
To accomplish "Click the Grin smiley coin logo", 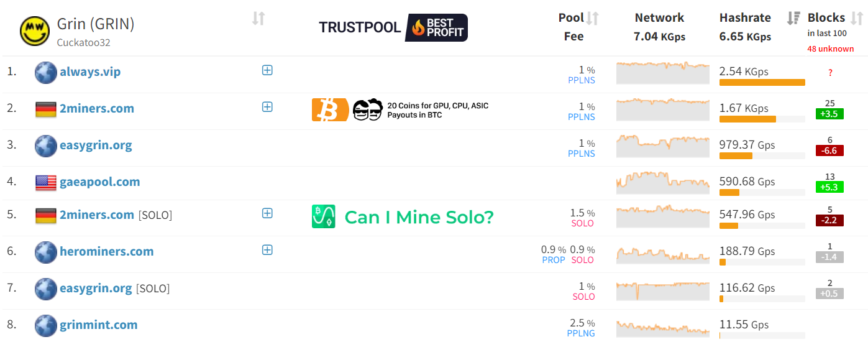I will point(35,30).
